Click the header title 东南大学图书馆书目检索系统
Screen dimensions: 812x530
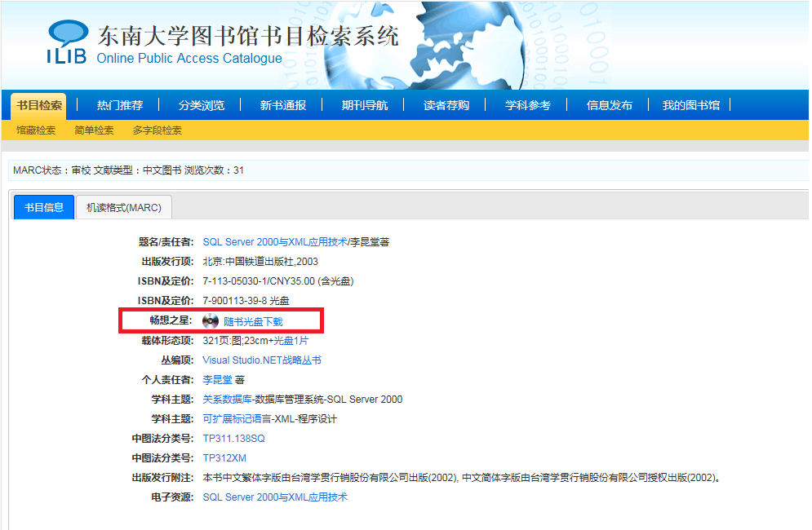(248, 36)
